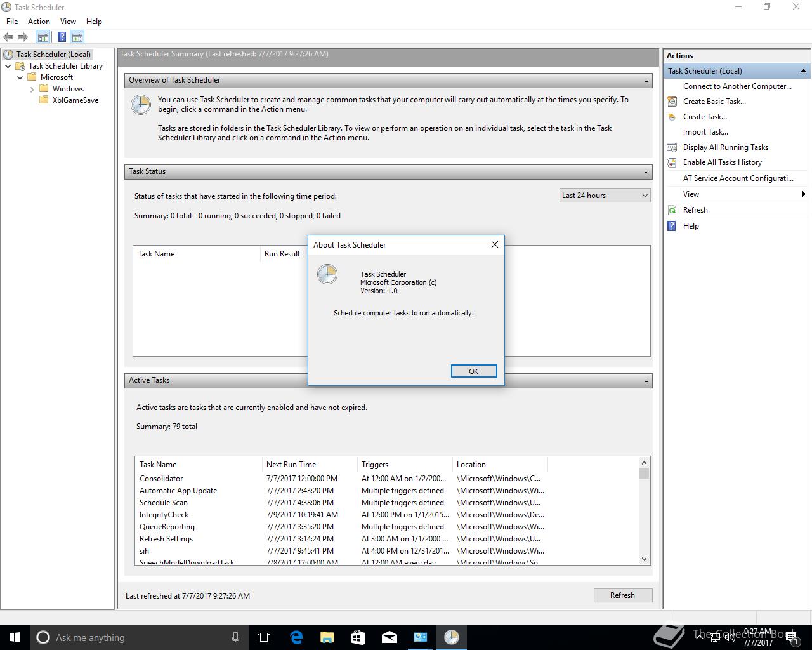
Task: Click the Enable All Tasks History icon
Action: pos(672,162)
